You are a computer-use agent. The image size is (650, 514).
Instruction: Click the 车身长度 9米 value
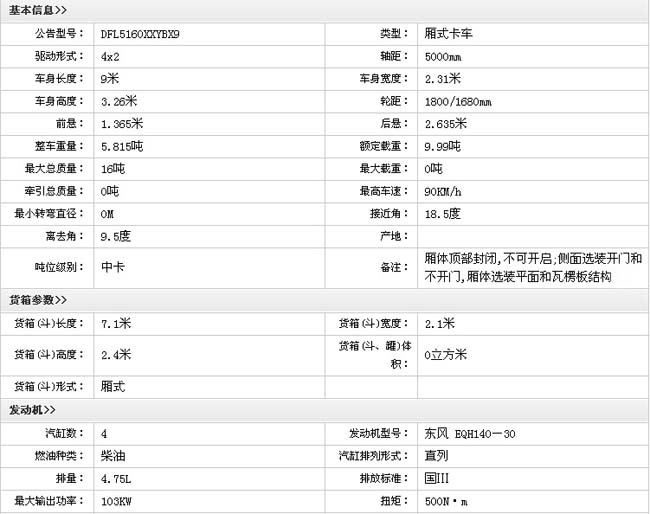click(x=111, y=79)
